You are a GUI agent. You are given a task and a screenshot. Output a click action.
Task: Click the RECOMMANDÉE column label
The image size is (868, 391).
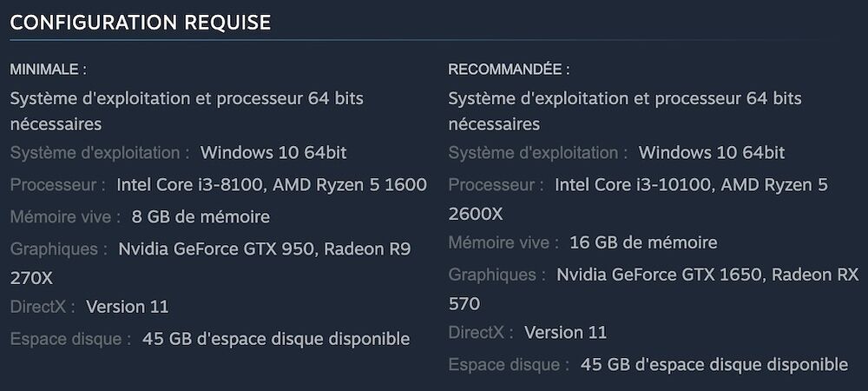509,69
